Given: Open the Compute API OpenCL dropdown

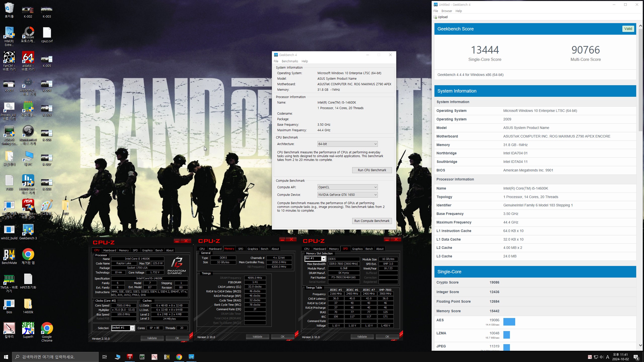Looking at the screenshot, I should coord(347,187).
